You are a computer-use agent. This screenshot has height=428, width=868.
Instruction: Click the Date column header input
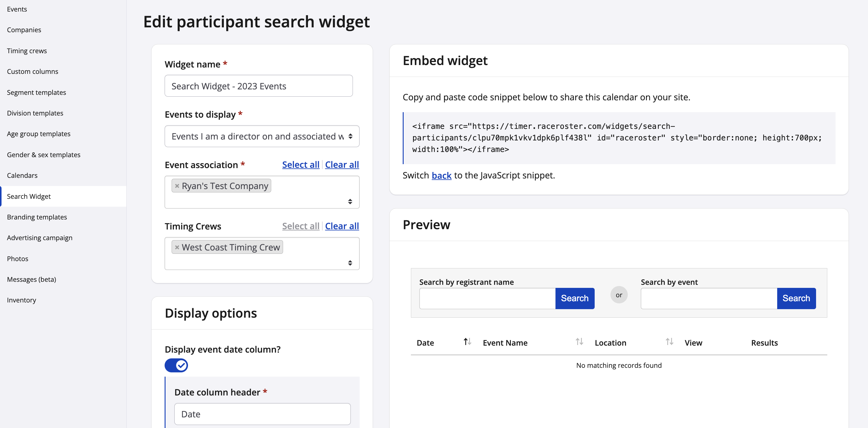262,414
